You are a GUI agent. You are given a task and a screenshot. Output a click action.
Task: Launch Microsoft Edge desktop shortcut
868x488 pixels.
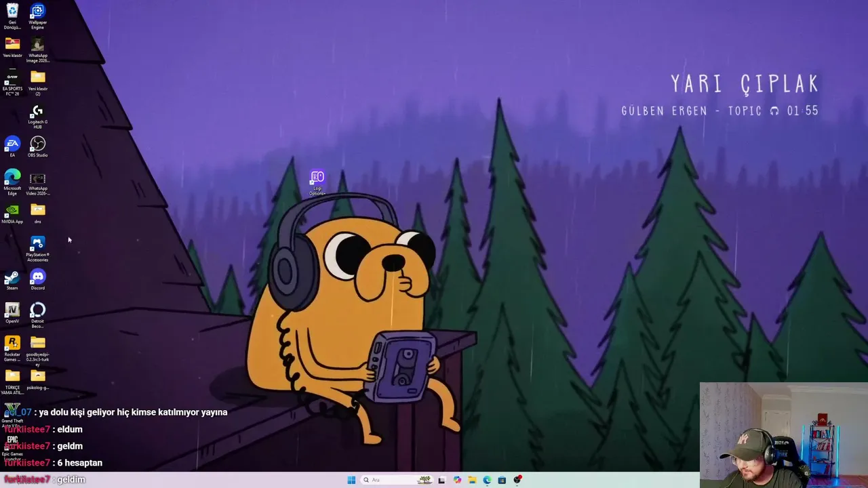click(x=12, y=182)
